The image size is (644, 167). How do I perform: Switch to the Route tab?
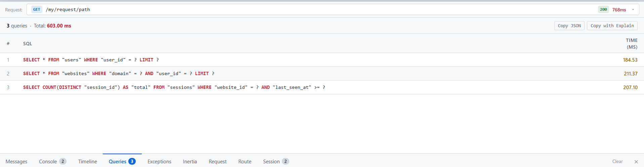[245, 162]
